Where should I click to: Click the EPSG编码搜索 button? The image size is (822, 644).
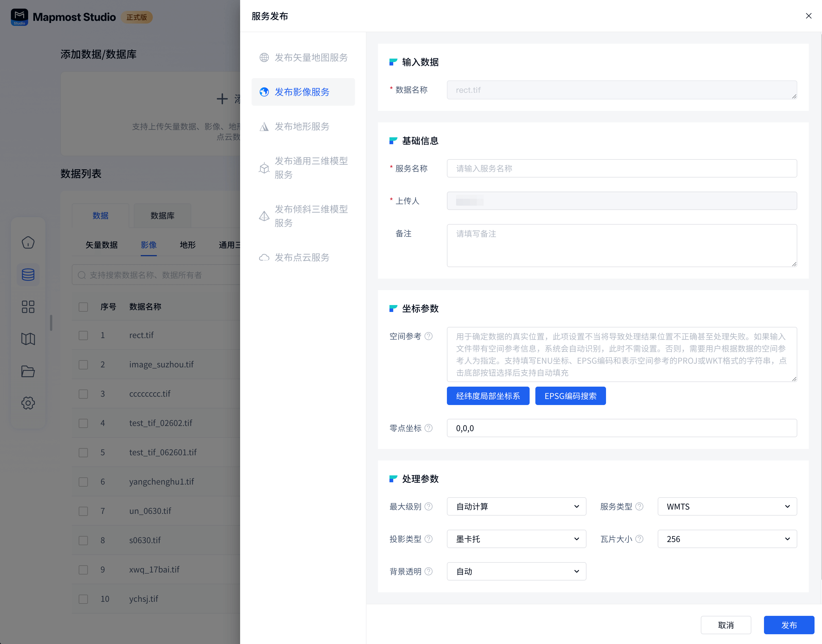click(x=570, y=396)
